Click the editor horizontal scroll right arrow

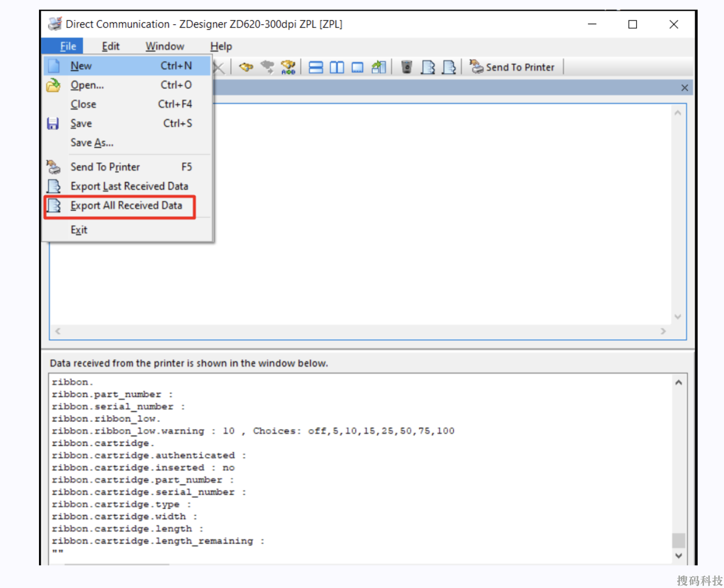[x=663, y=331]
